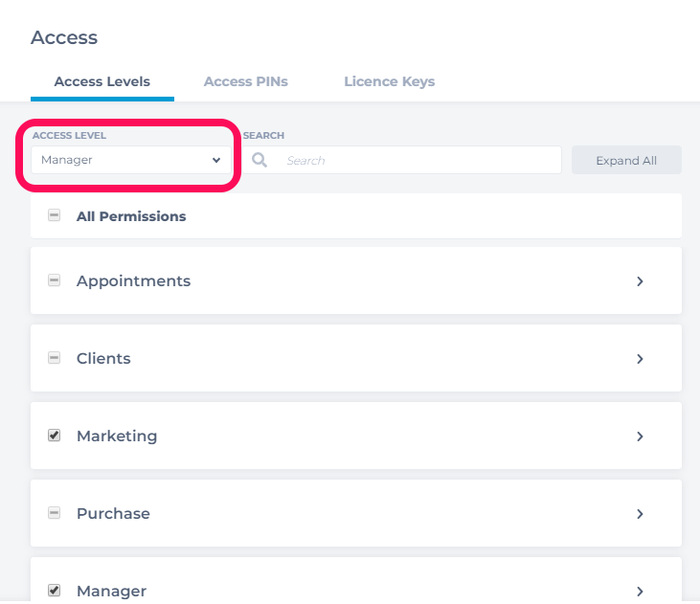This screenshot has width=700, height=604.
Task: Expand the Clients section chevron
Action: [640, 359]
